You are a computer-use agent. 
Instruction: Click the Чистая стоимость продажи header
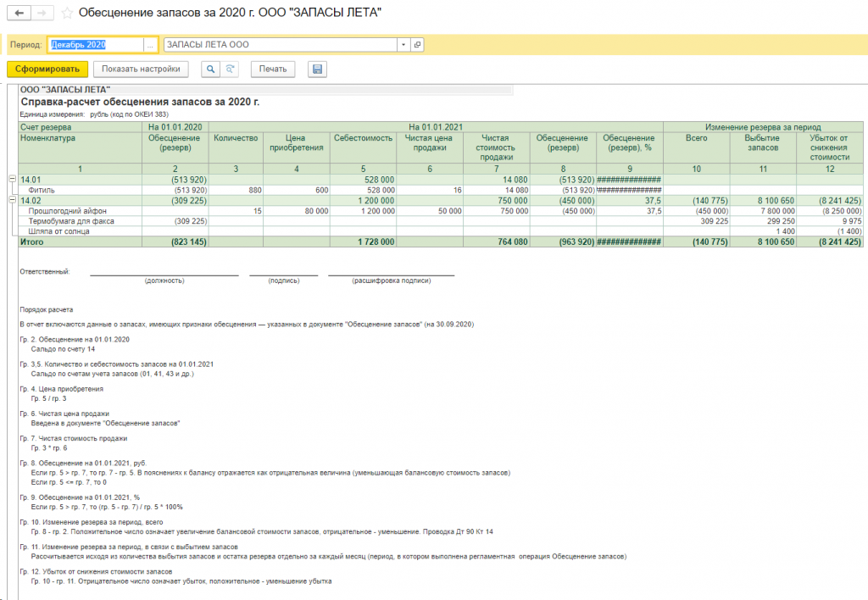point(496,147)
